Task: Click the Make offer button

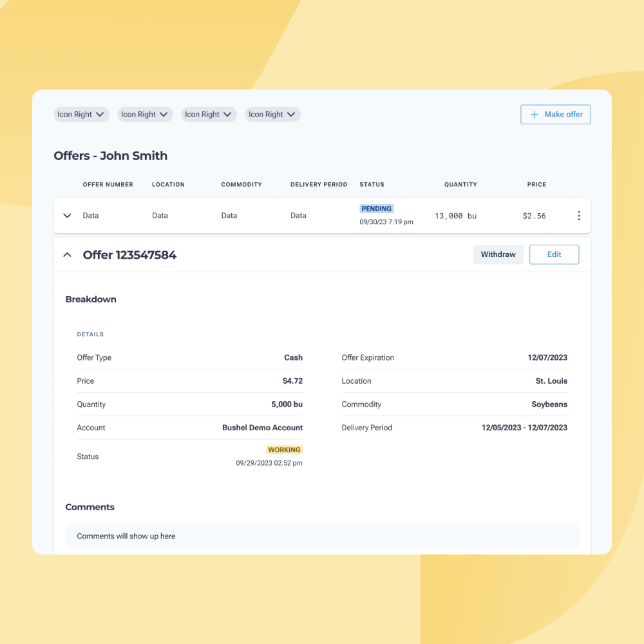Action: coord(555,115)
